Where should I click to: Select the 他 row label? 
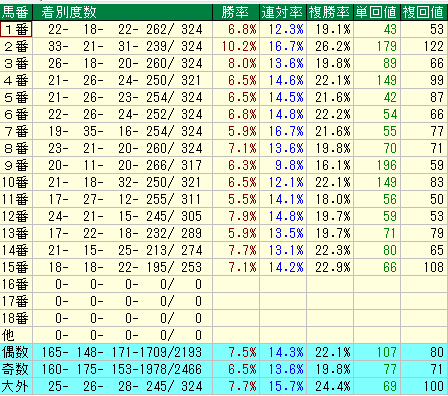16,335
